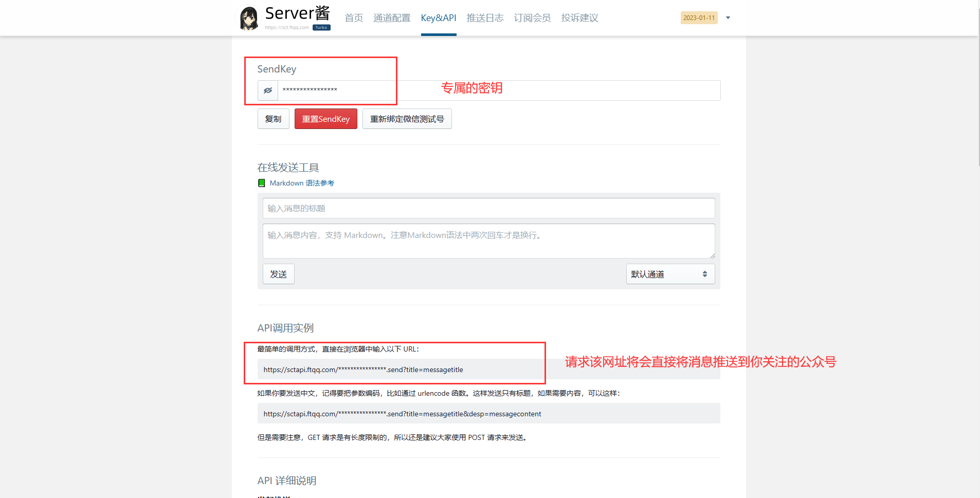Click the SendKey label text
980x498 pixels.
[x=277, y=69]
